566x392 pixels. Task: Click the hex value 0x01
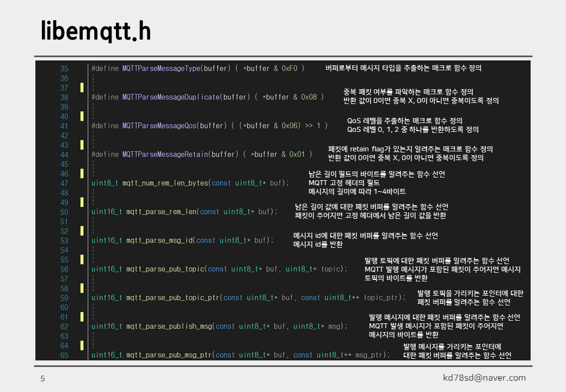[297, 154]
